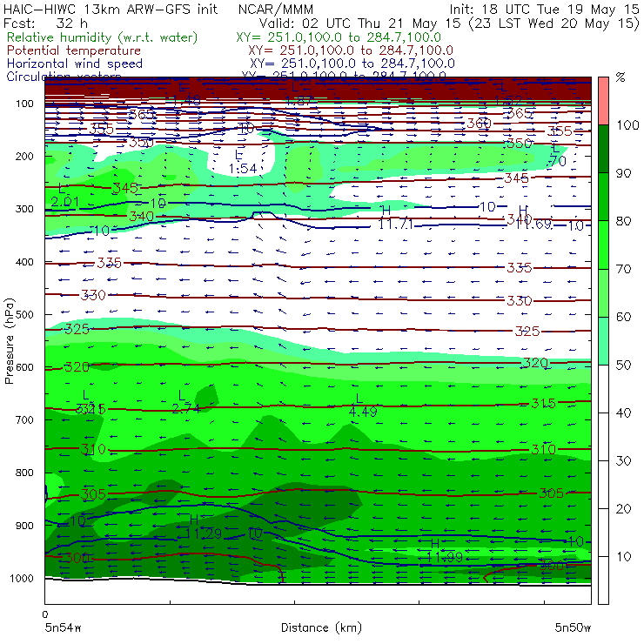Click the green 'Relative humidity (w.r.t. water)' legend

103,37
